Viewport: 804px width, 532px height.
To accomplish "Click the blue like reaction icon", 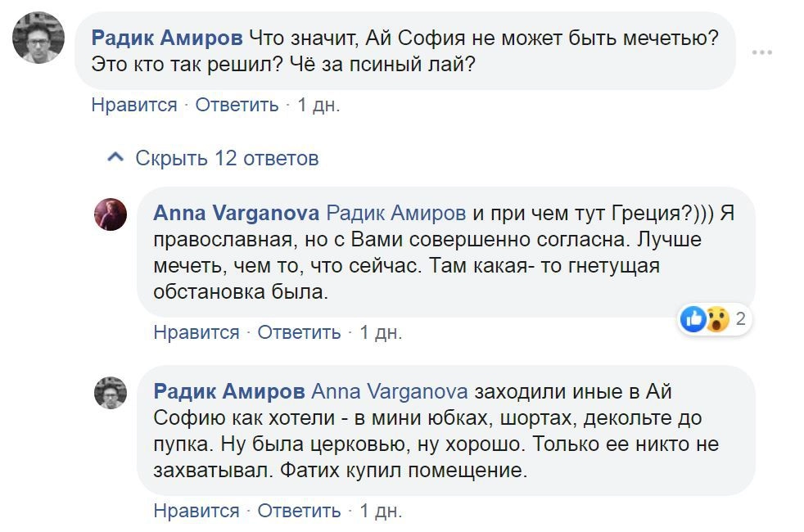I will (x=693, y=319).
